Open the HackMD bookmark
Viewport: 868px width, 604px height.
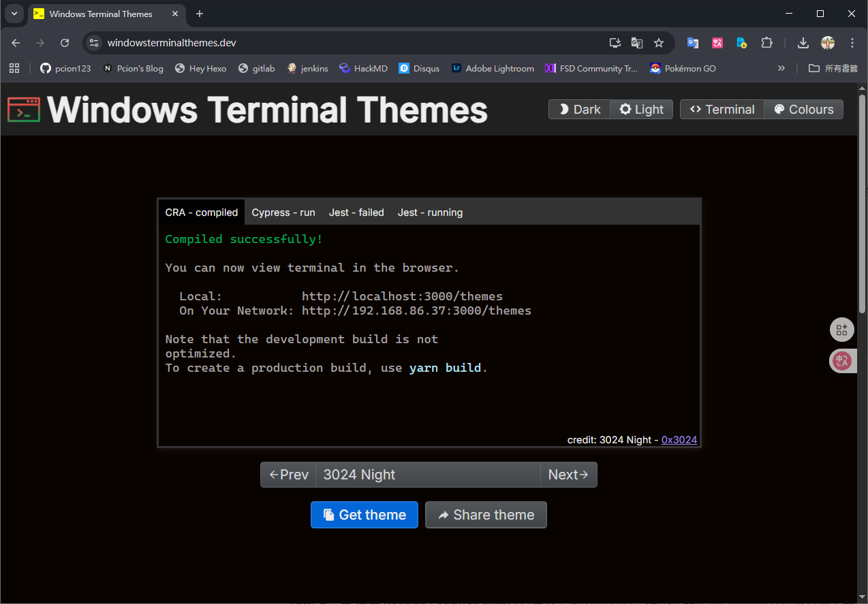[363, 68]
